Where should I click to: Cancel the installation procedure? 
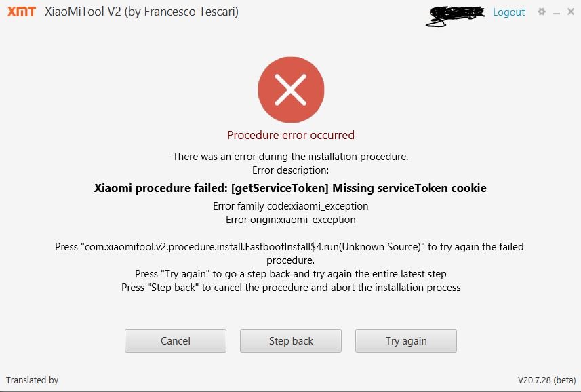[176, 340]
